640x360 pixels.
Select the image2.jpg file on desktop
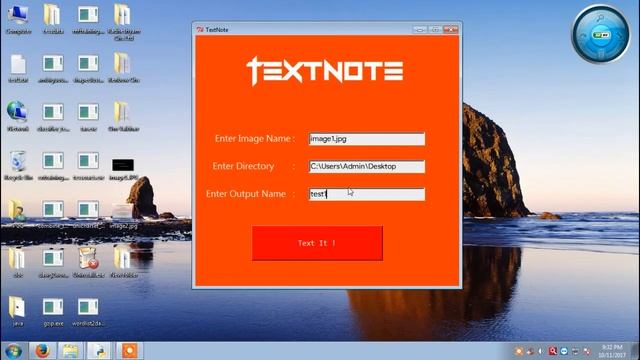[123, 216]
